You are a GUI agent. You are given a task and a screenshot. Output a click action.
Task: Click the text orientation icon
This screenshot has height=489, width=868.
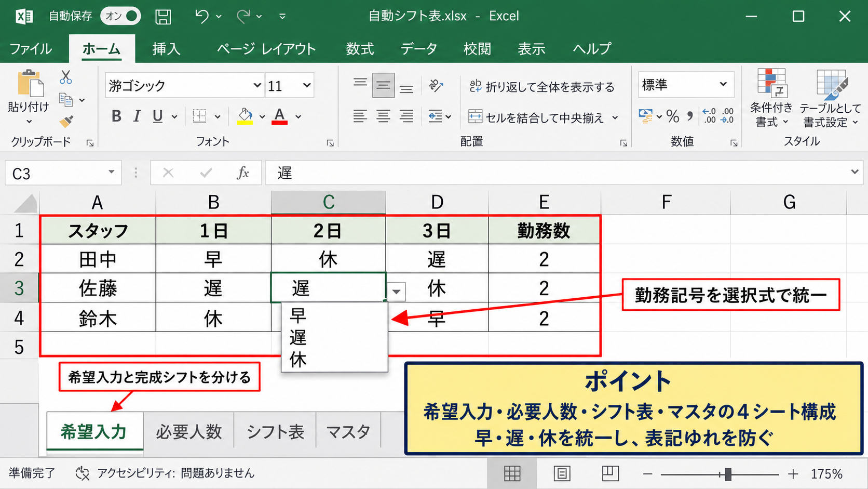coord(436,85)
